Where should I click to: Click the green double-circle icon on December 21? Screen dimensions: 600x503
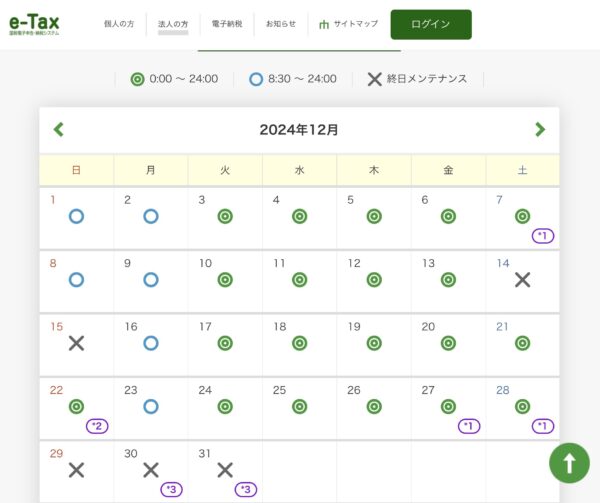[x=522, y=343]
